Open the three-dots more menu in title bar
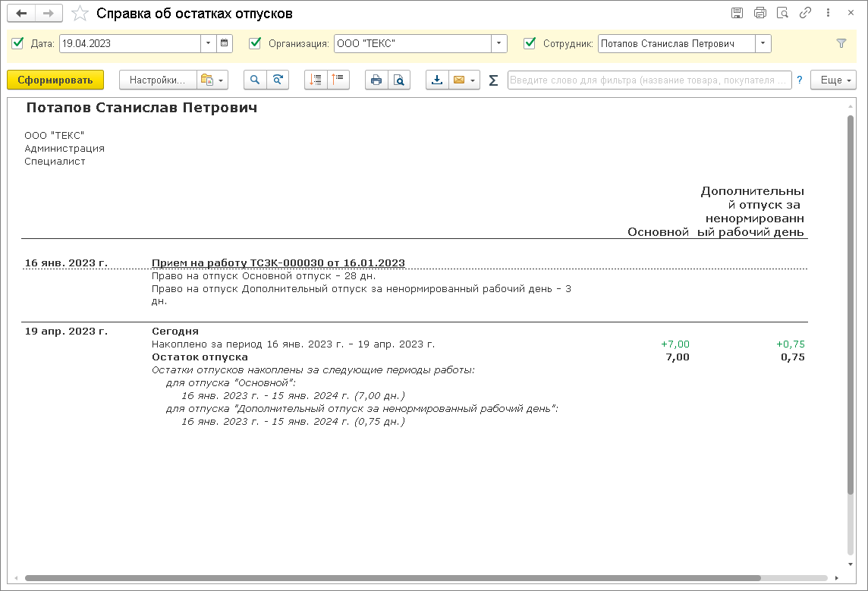 [x=828, y=13]
